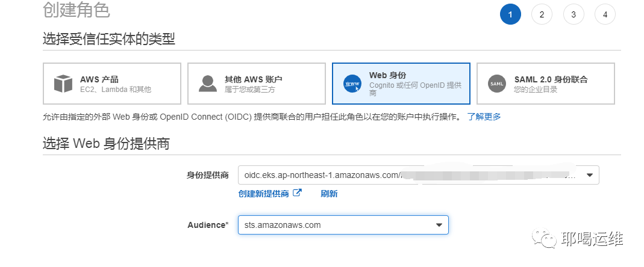The width and height of the screenshot is (644, 267).
Task: Click the Audience* field label
Action: pos(208,225)
